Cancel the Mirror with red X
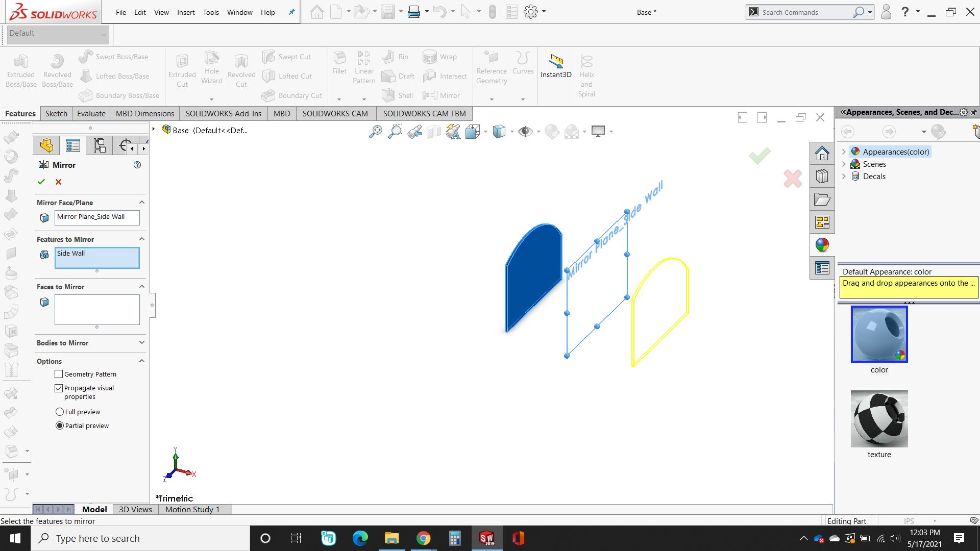980x551 pixels. point(58,182)
